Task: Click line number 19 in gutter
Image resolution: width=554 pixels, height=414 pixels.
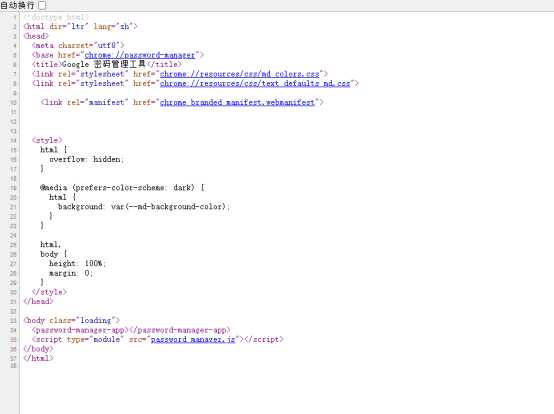Action: (x=13, y=188)
